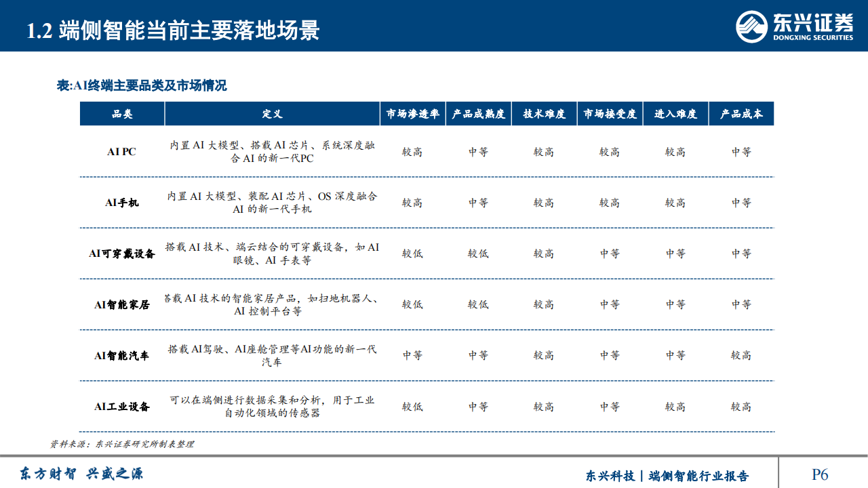Click AI工业设备's 产品成本 value '较高'
Screen dimensions: 868x488
741,407
